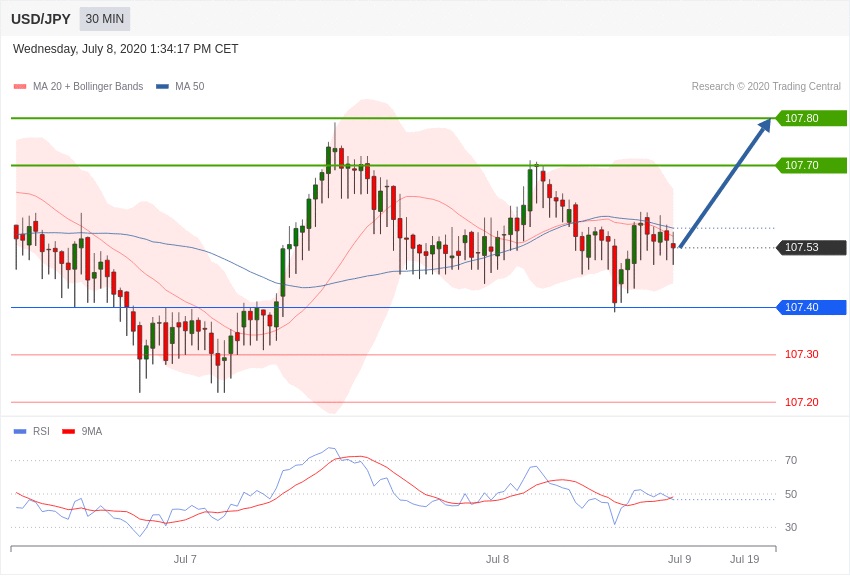The image size is (850, 576).
Task: Select the 107.70 green resistance price tag
Action: point(811,165)
